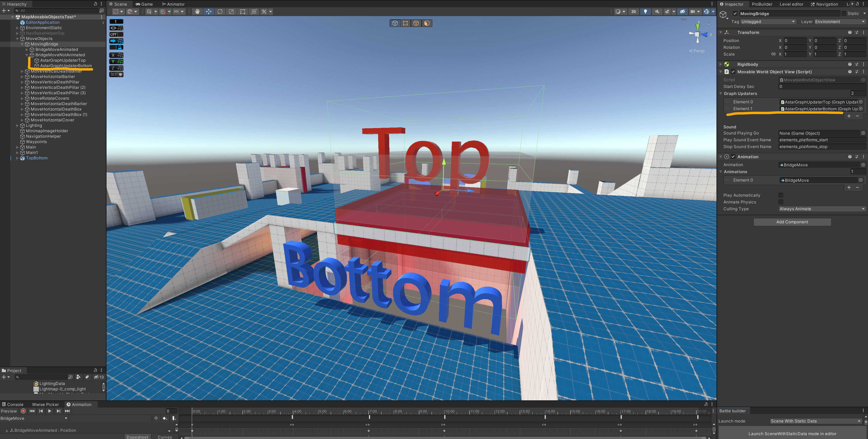This screenshot has width=868, height=439.
Task: Open the Navigation tab
Action: tap(824, 4)
